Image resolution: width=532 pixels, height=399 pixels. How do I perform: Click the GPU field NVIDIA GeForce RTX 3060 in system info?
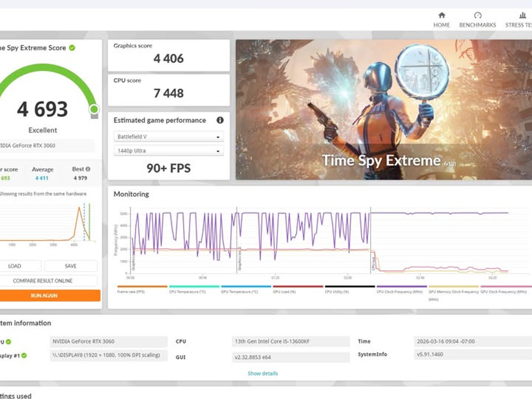pos(109,342)
